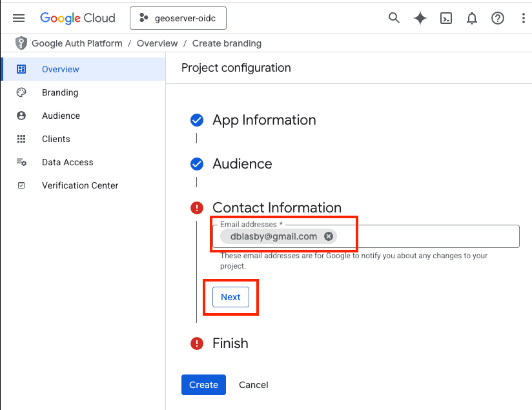This screenshot has width=532, height=410.
Task: Remove dblasby@gmail.com email chip
Action: point(329,236)
